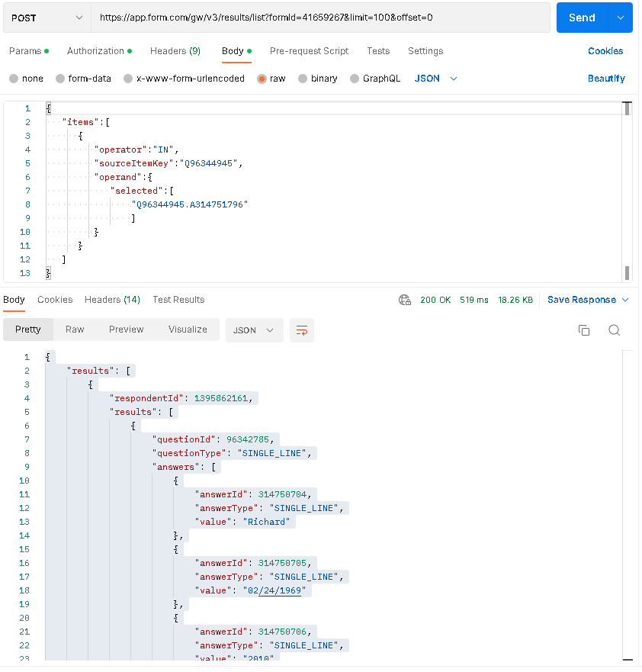Choose the GraphQL body type

tap(355, 79)
